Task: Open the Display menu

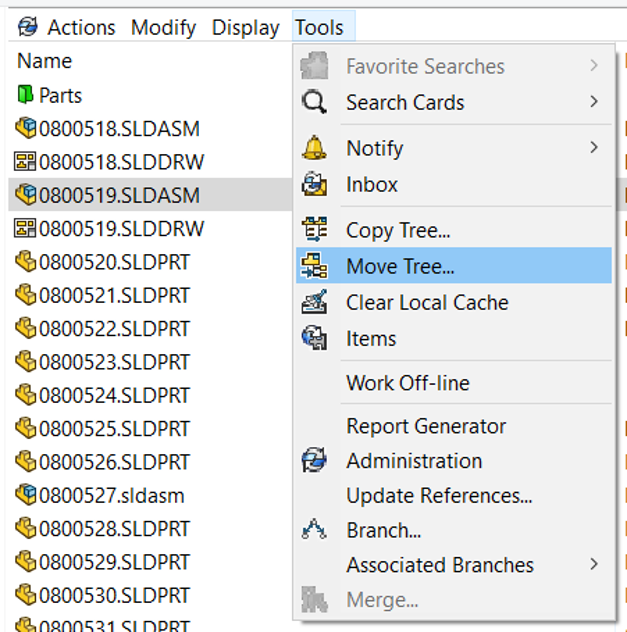Action: click(x=245, y=28)
